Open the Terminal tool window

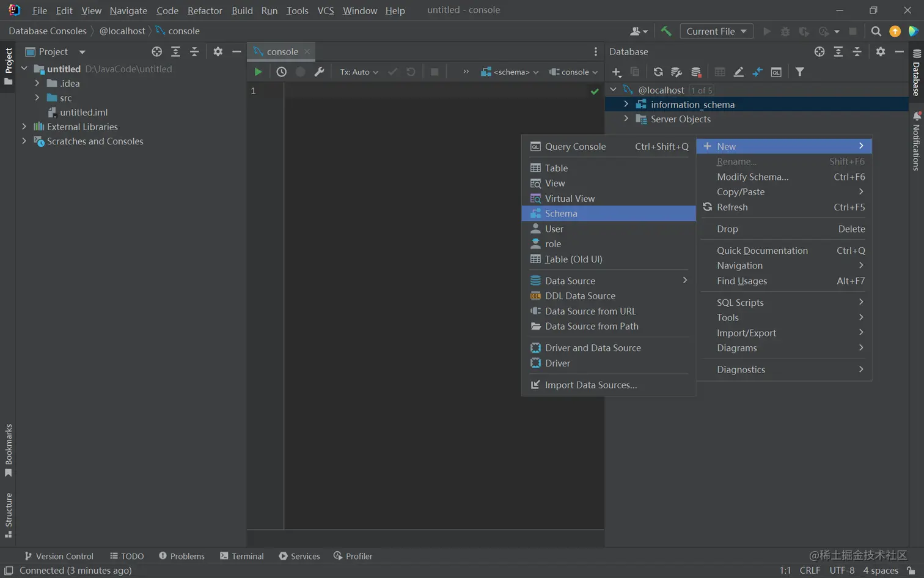(x=241, y=556)
